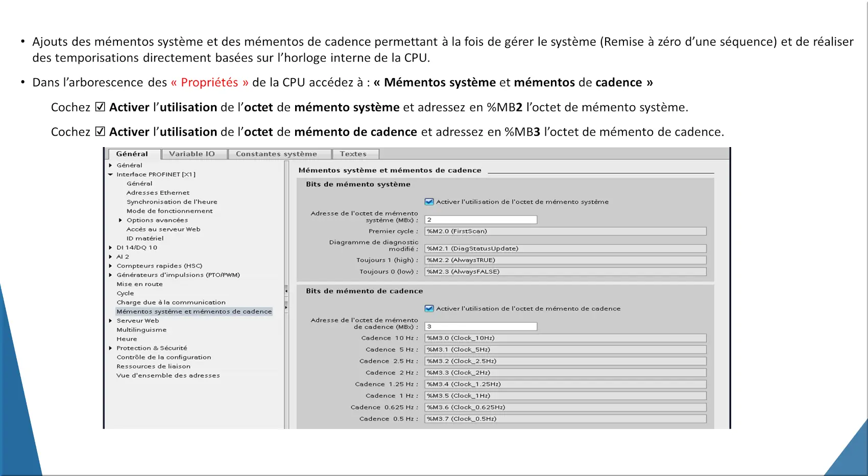Image resolution: width=868 pixels, height=476 pixels.
Task: Select Général under Interface PROFINET
Action: (x=139, y=183)
